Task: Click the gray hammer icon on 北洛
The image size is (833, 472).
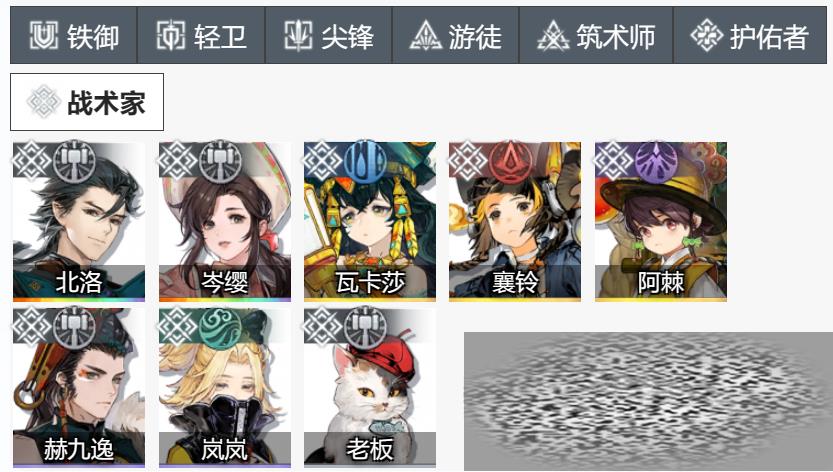Action: (74, 161)
